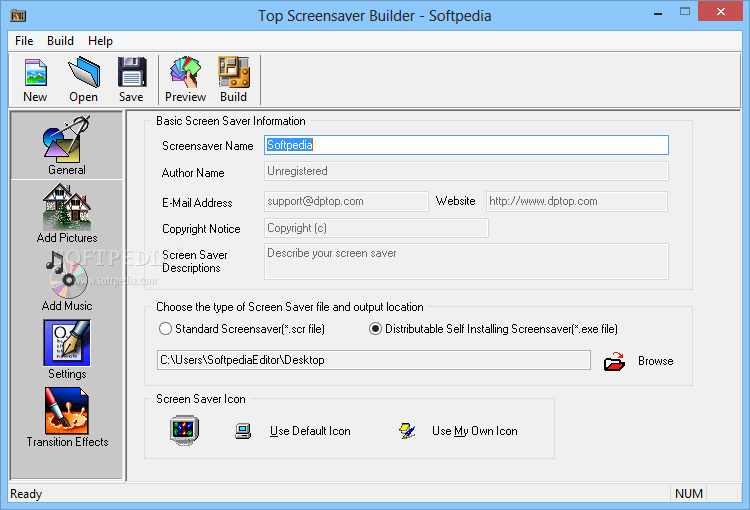Open the Transition Effects section

point(66,418)
